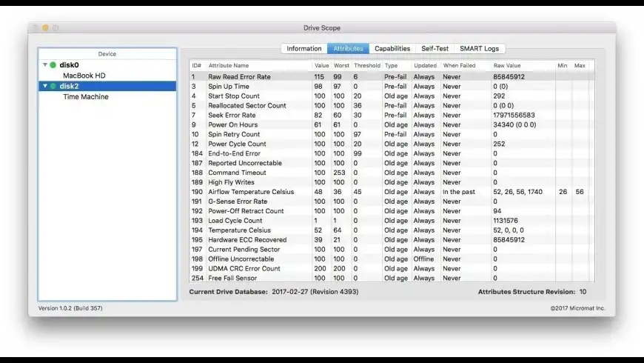Click the Version 1.0.2 (Build 357) label

70,308
